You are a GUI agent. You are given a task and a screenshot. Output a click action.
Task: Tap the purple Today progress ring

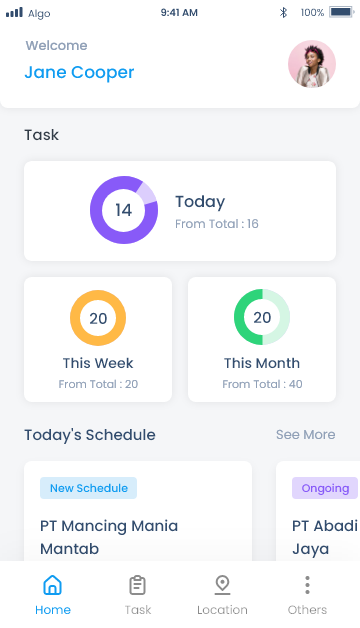(x=124, y=210)
